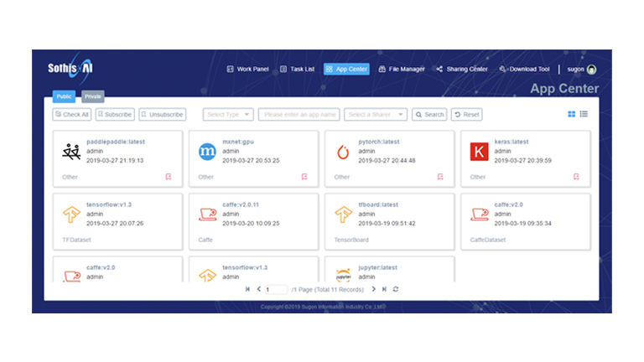Image resolution: width=644 pixels, height=362 pixels.
Task: Open the Select Type dropdown
Action: (x=227, y=114)
